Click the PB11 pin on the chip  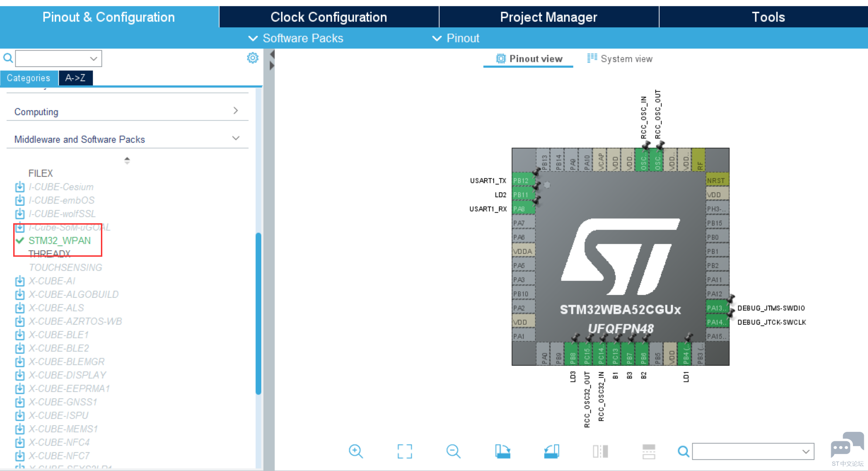tap(523, 195)
